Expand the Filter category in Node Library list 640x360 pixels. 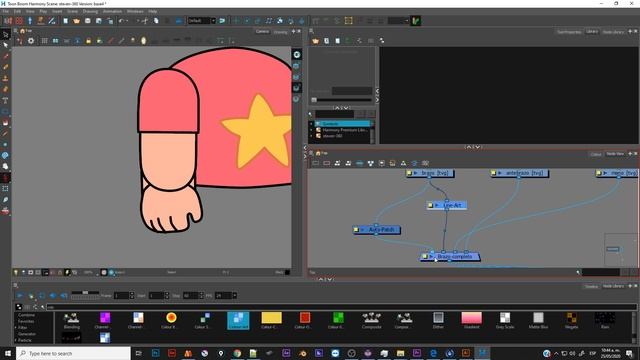(x=16, y=327)
